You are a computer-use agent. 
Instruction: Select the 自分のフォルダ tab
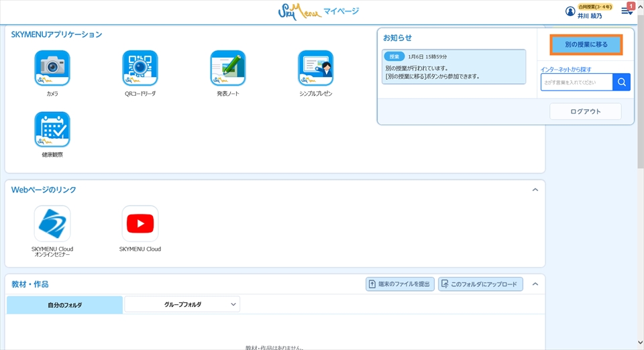65,305
